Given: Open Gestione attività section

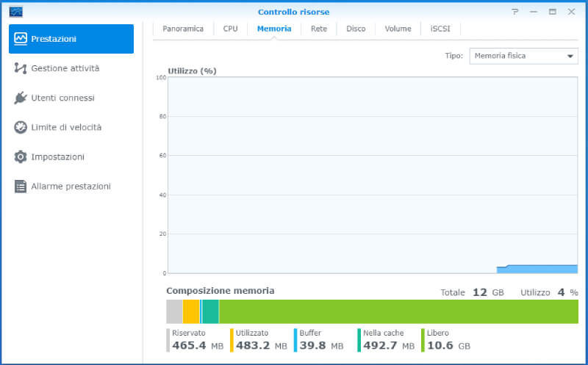Looking at the screenshot, I should pos(71,68).
